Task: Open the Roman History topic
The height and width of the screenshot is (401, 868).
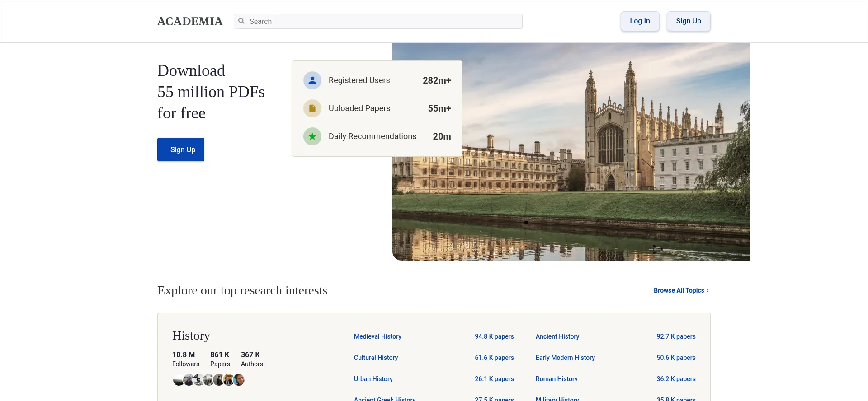Action: [x=557, y=379]
